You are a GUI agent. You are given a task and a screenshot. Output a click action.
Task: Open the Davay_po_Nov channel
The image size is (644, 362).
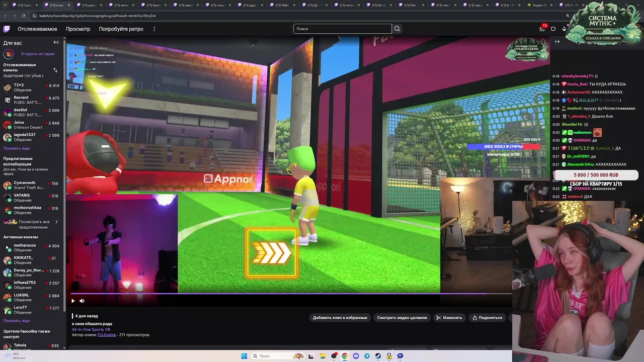coord(32,273)
